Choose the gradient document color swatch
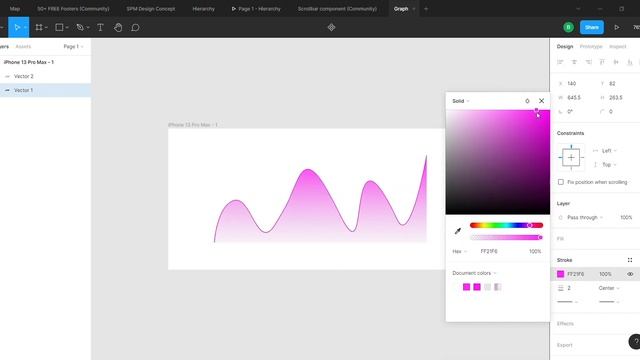Viewport: 640px width, 360px height. point(498,287)
